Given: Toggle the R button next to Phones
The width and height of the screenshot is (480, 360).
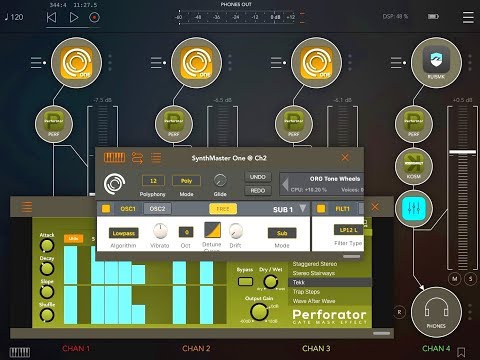Looking at the screenshot, I should 399,312.
